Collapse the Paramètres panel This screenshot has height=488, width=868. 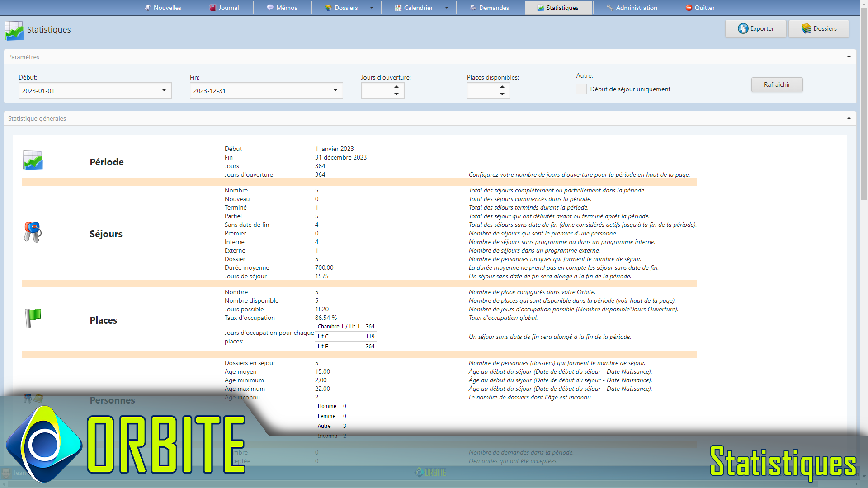tap(849, 56)
